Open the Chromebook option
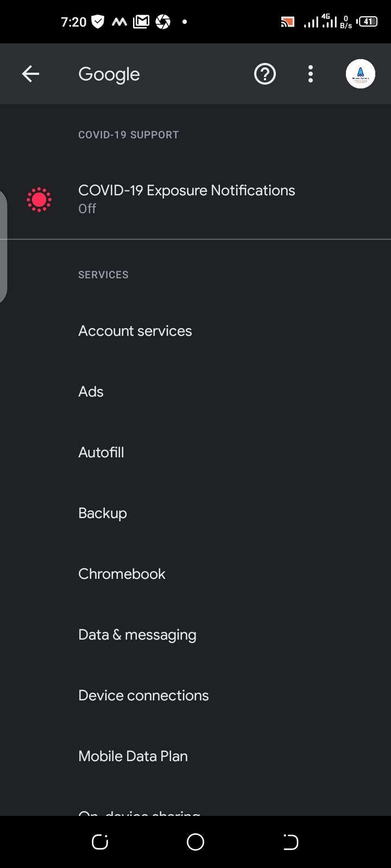Screen dimensions: 391x868 point(122,574)
